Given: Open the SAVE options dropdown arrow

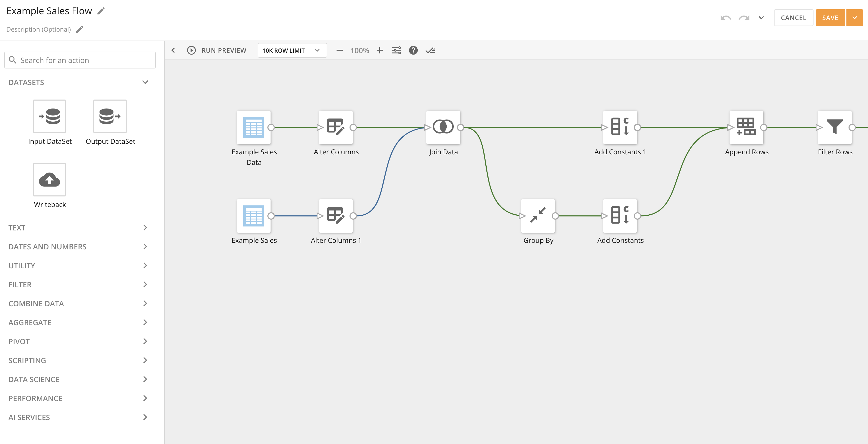Looking at the screenshot, I should click(x=855, y=18).
